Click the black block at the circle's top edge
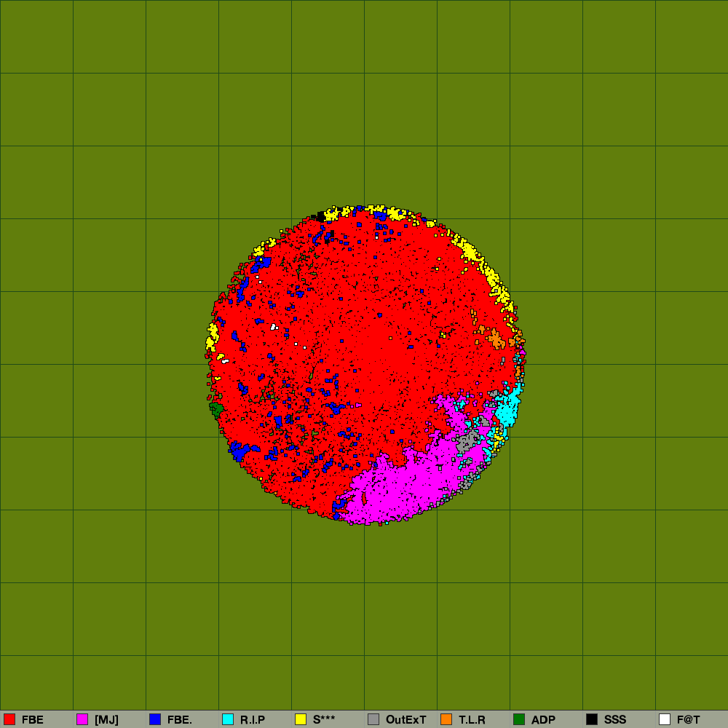 click(x=321, y=216)
